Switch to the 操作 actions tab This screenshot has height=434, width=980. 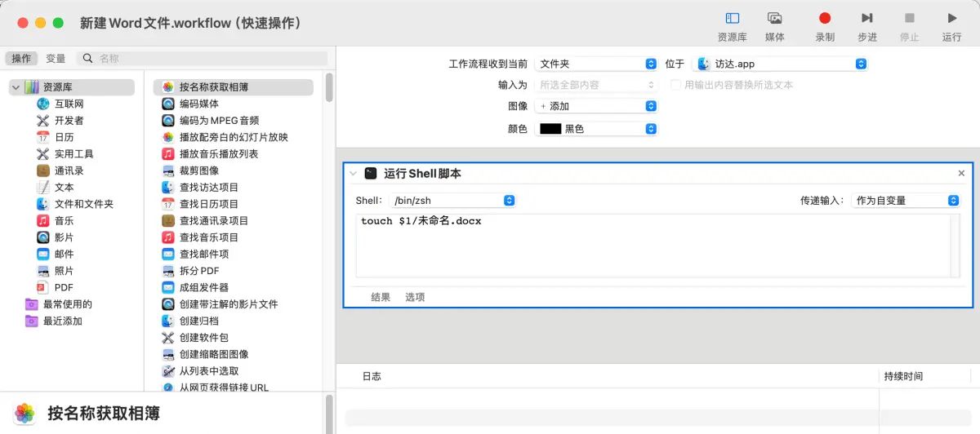[x=21, y=59]
